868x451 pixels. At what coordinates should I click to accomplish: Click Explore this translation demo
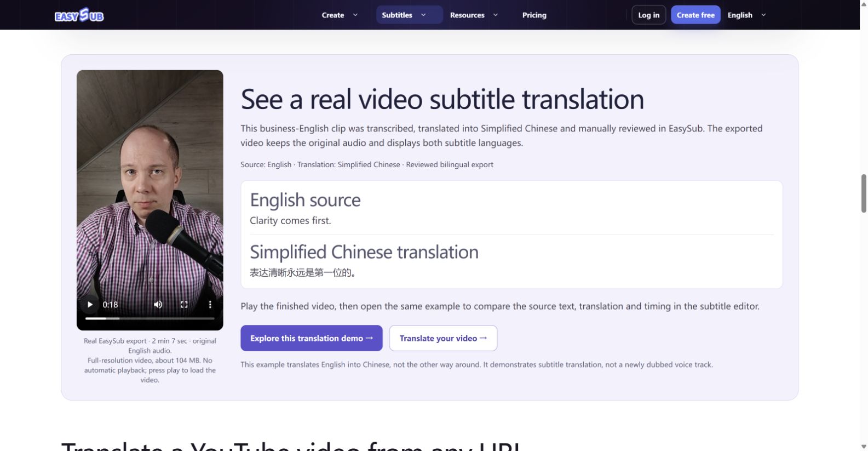click(312, 338)
